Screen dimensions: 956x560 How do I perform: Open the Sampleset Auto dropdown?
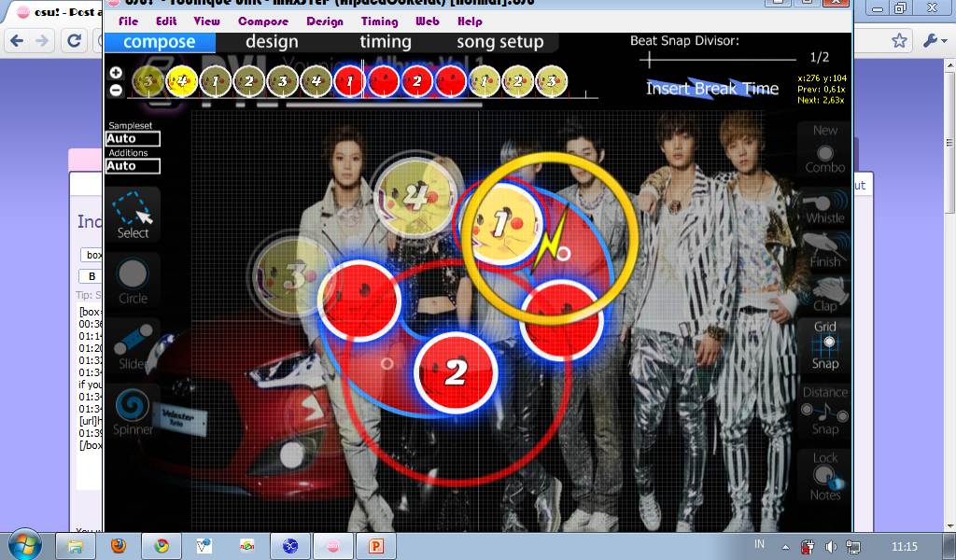pyautogui.click(x=133, y=139)
